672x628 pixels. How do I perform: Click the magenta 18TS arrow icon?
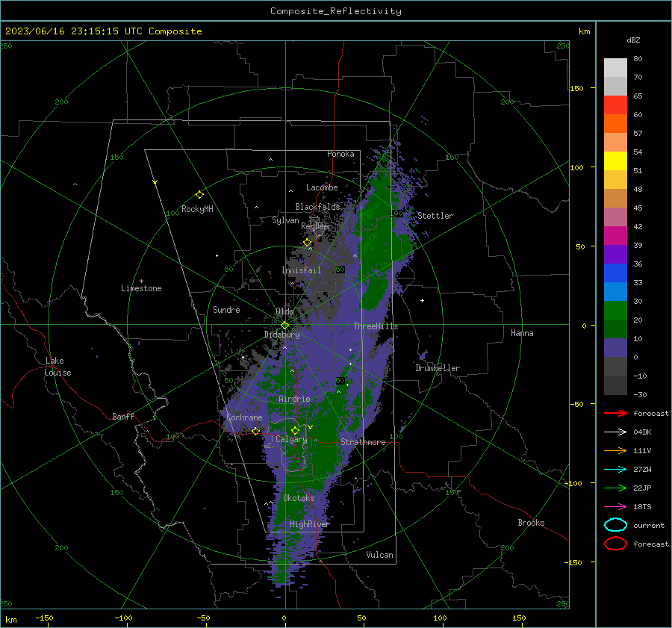coord(615,507)
